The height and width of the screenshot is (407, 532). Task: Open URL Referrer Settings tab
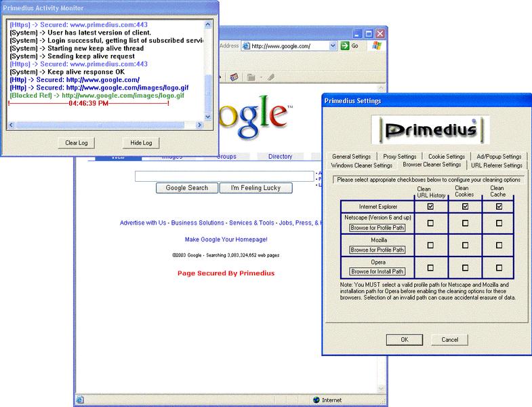(x=497, y=166)
